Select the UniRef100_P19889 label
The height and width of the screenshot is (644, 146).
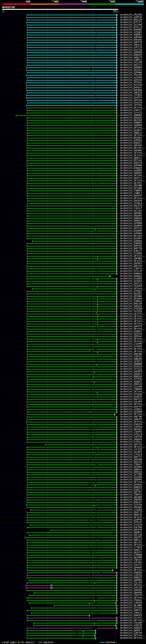131,254
